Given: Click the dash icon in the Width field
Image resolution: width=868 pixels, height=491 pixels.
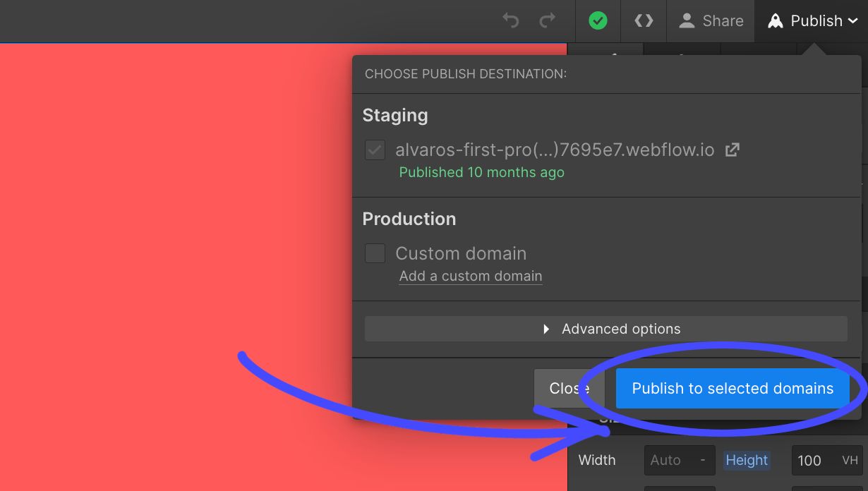Looking at the screenshot, I should click(704, 459).
